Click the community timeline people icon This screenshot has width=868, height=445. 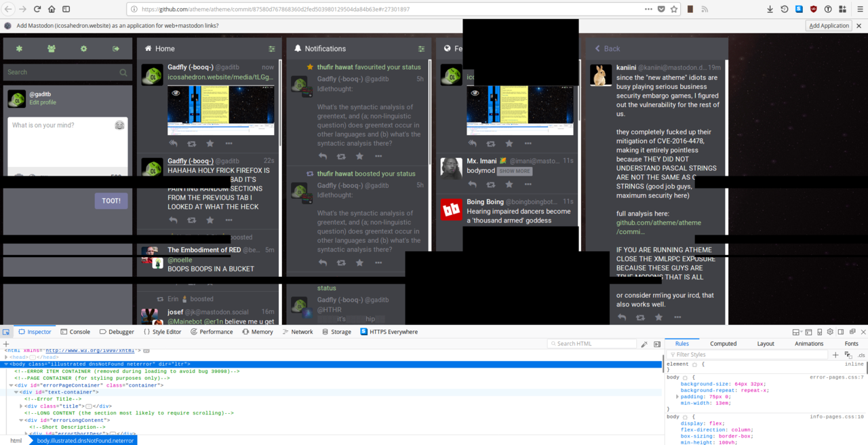pos(52,49)
